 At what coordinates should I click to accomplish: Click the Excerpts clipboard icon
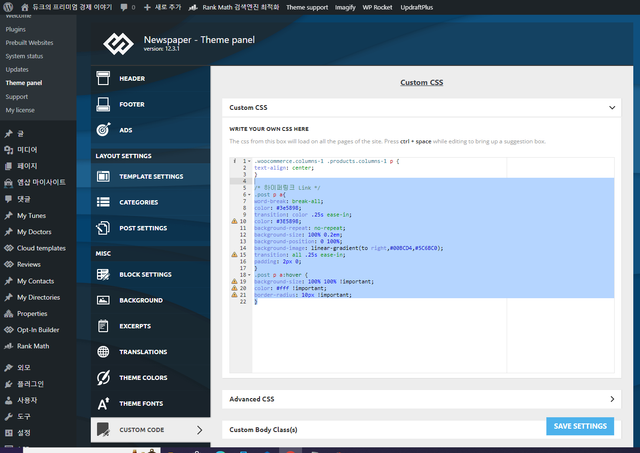tap(103, 326)
